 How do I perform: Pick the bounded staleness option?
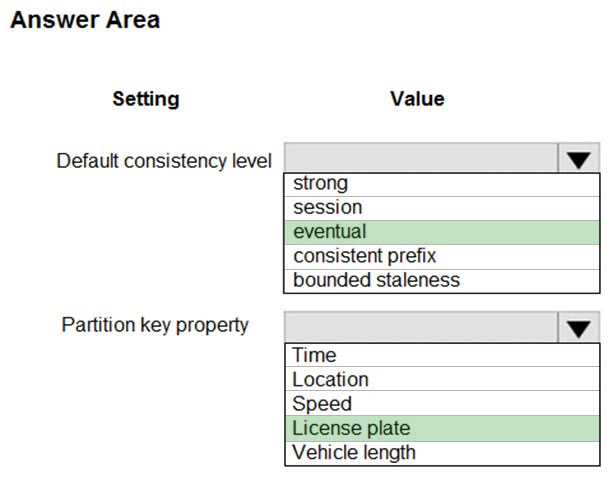point(442,281)
